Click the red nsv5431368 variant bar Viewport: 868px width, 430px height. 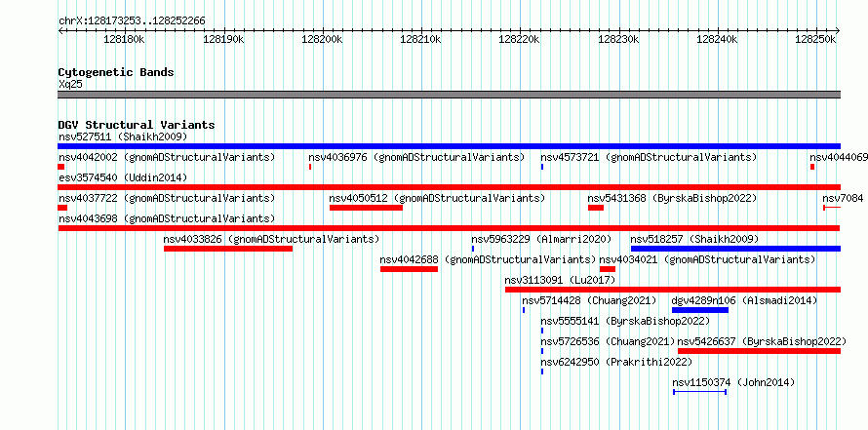point(596,208)
